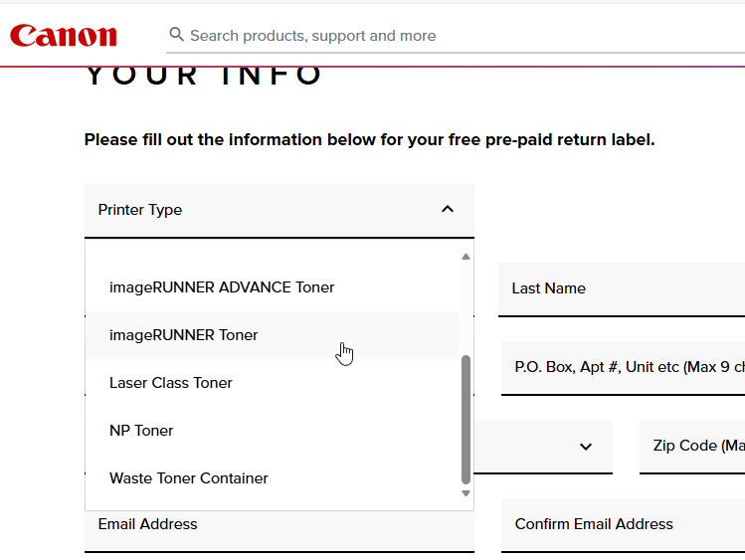Select the NP Toner option
The height and width of the screenshot is (560, 745).
tap(141, 431)
